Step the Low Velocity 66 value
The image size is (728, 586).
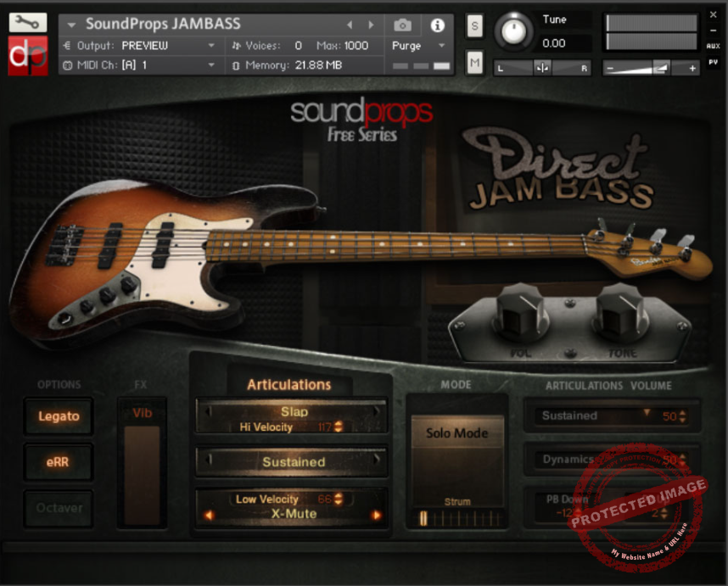339,499
